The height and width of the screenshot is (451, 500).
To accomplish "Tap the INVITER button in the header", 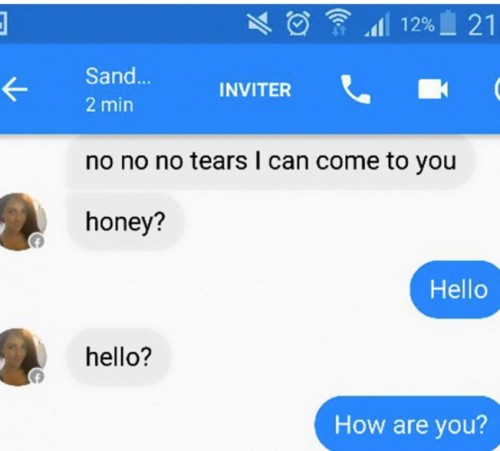I will [255, 90].
